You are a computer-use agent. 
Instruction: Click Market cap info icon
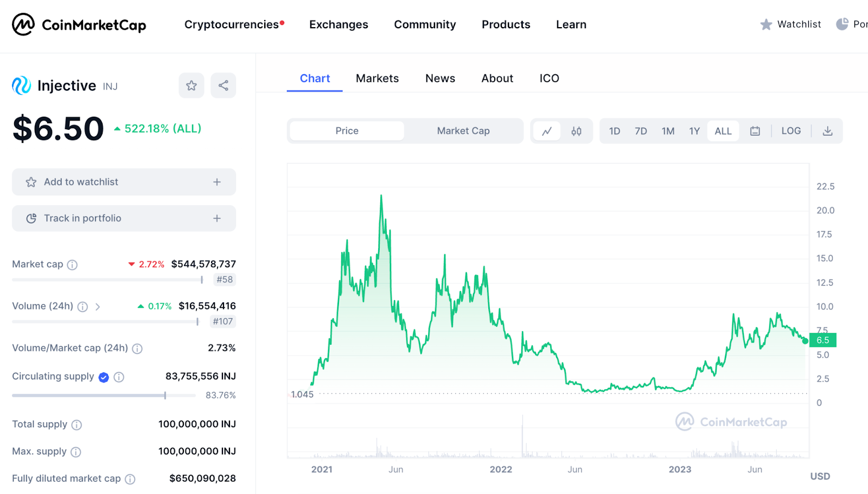[72, 265]
